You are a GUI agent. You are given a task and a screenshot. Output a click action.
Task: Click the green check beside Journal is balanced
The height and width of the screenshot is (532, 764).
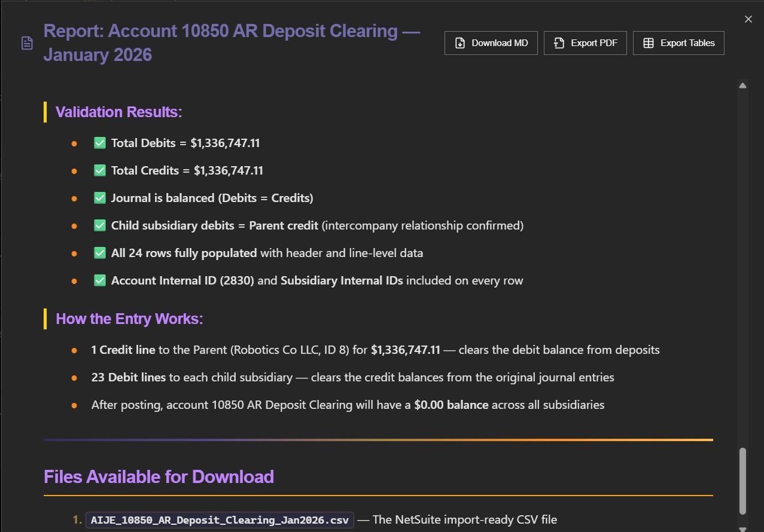coord(100,198)
